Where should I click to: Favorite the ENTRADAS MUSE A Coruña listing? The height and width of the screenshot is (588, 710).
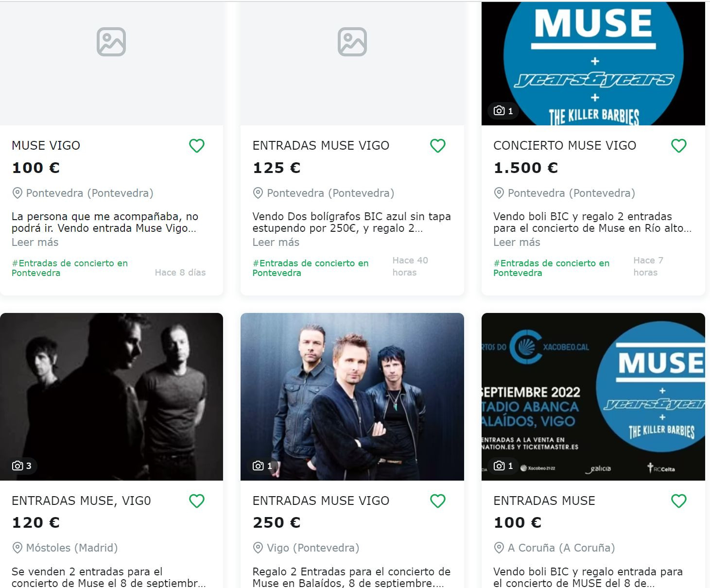[678, 501]
